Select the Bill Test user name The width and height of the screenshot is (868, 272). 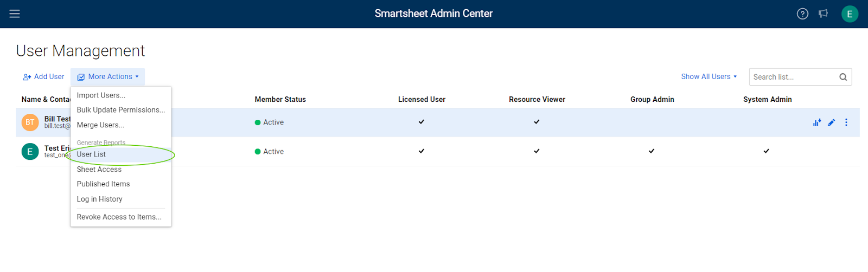pos(58,119)
